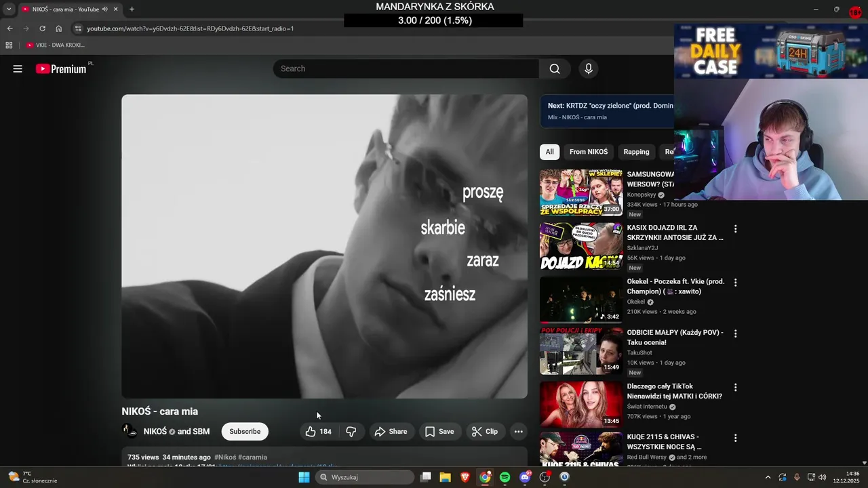Open options for KASIX DOJAZD IRL video
This screenshot has width=868, height=488.
pyautogui.click(x=735, y=229)
